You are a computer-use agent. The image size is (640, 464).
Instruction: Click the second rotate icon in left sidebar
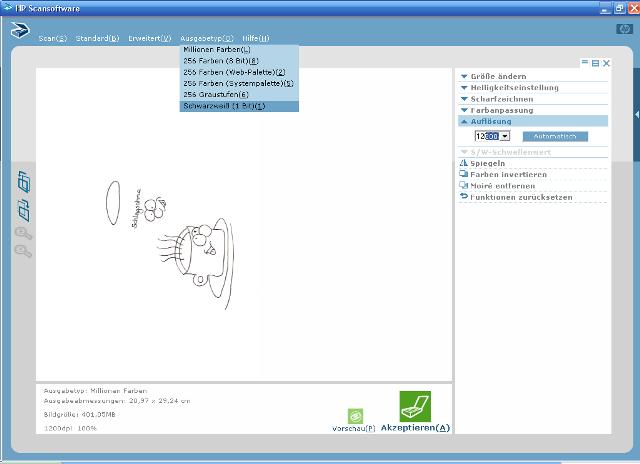pyautogui.click(x=24, y=210)
